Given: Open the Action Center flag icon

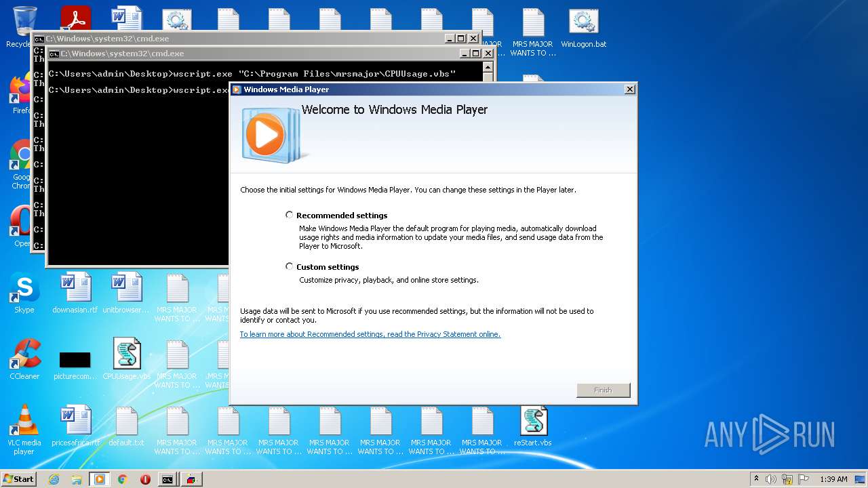Looking at the screenshot, I should click(x=804, y=479).
